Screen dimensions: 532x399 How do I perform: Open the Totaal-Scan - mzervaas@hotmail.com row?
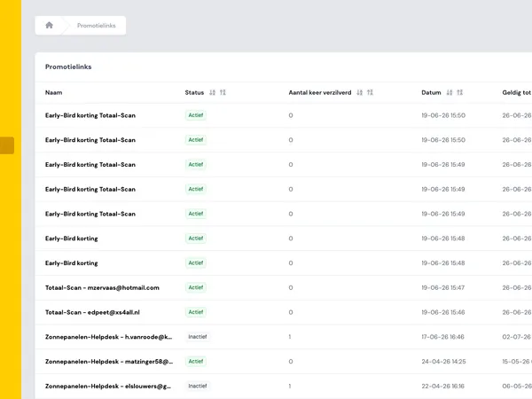coord(284,287)
